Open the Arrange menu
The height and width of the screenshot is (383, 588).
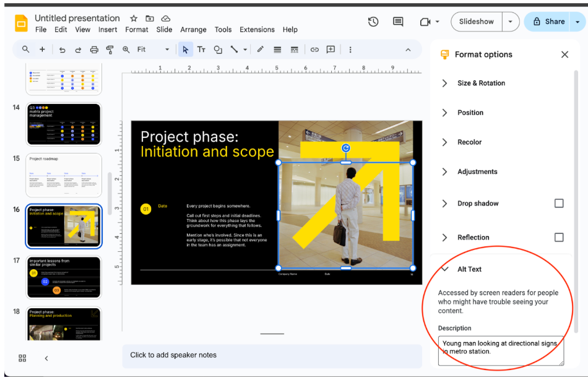193,29
